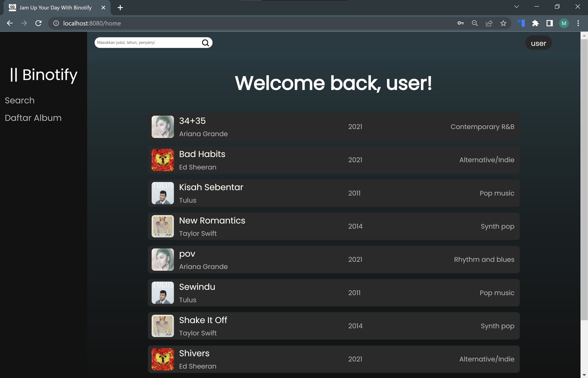Open the tab search chevron

[517, 7]
